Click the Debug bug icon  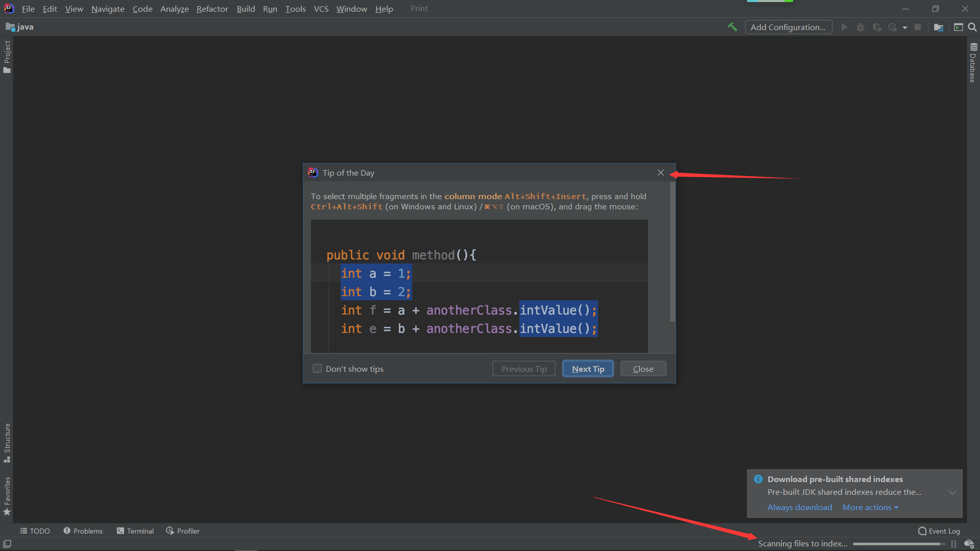tap(861, 27)
